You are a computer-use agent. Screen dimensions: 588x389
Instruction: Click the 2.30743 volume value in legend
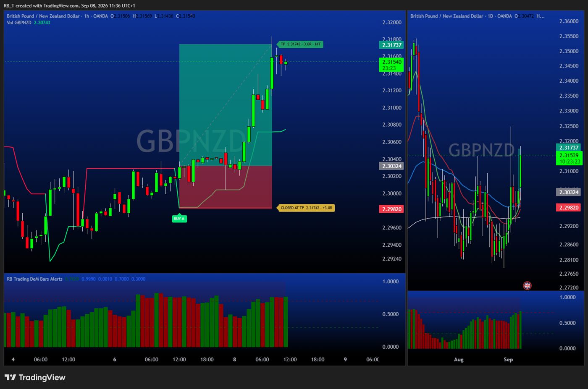[42, 23]
